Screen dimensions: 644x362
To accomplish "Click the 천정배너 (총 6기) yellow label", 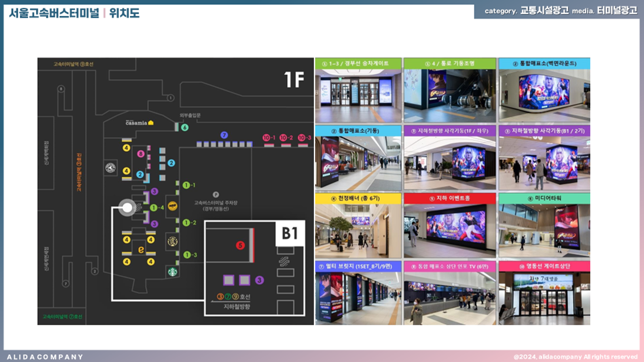I will [358, 198].
